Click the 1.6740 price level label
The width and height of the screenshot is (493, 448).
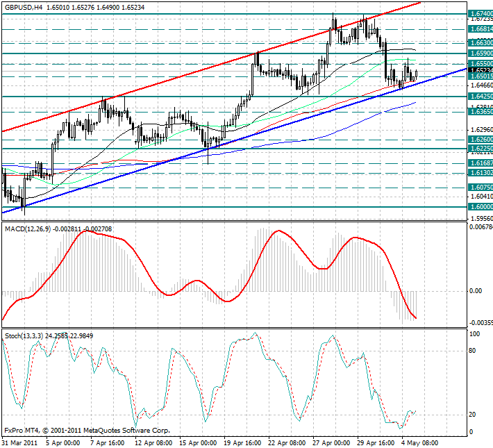(x=481, y=13)
